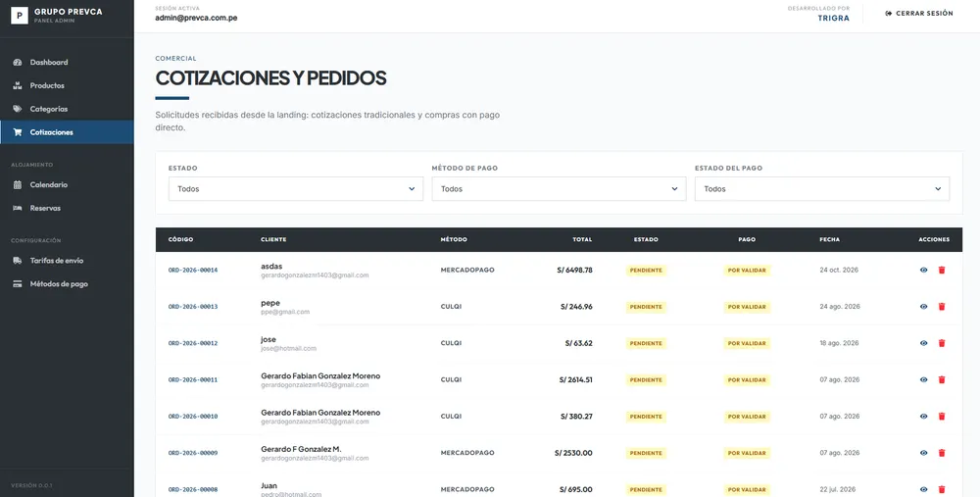The height and width of the screenshot is (497, 980).
Task: Click total S/ 6498.78
Action: pyautogui.click(x=574, y=271)
